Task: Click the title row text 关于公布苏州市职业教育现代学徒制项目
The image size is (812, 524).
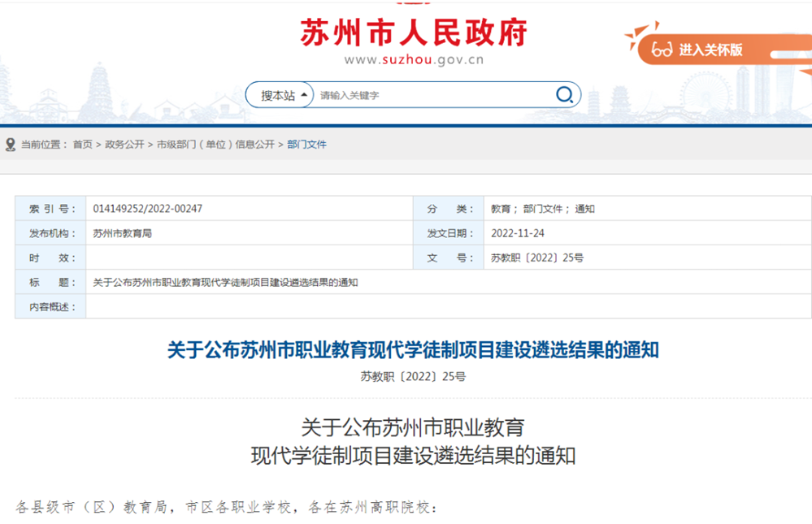Action: (225, 283)
